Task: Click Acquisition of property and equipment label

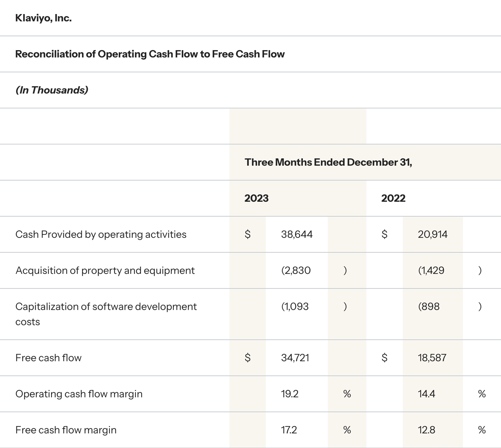Action: click(105, 270)
